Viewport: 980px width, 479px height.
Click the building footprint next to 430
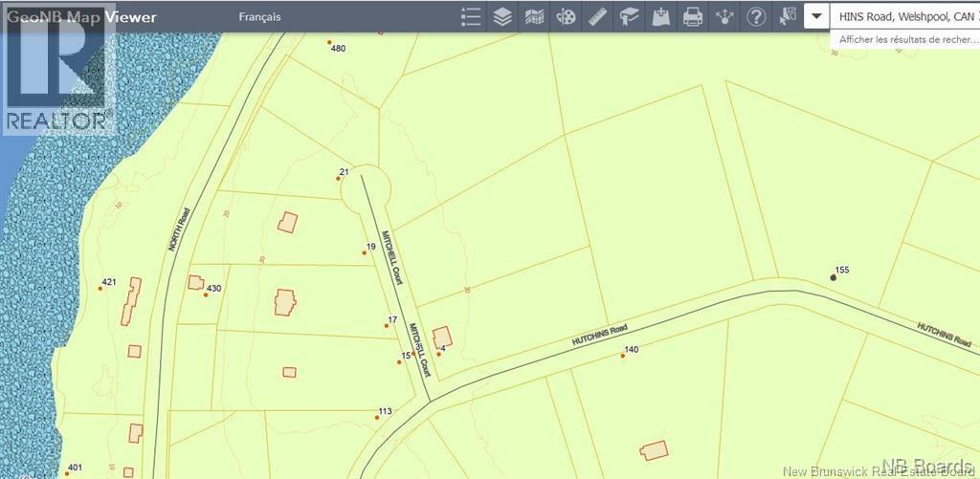pyautogui.click(x=195, y=282)
